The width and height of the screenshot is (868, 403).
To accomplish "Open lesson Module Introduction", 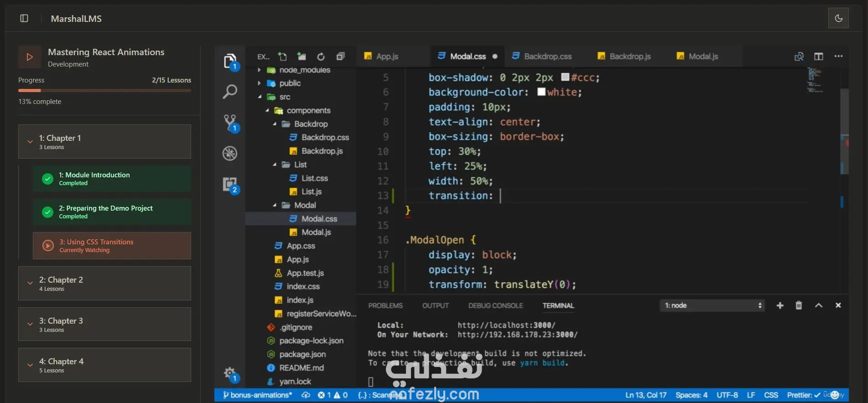I will (112, 179).
